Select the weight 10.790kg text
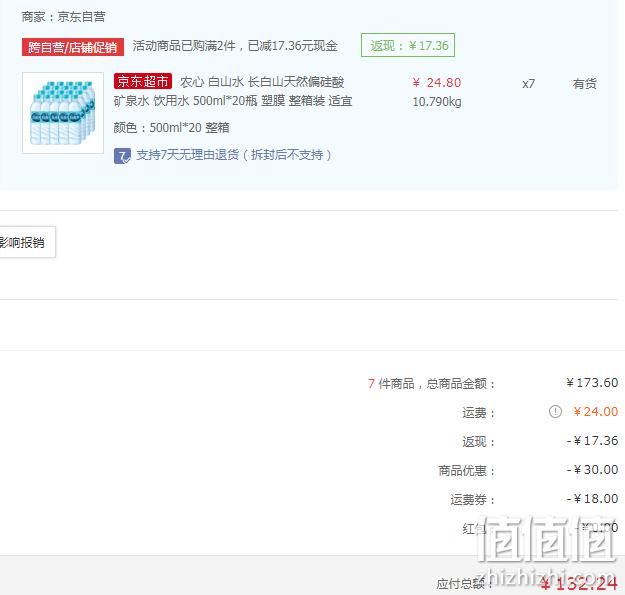The height and width of the screenshot is (595, 625). (437, 102)
